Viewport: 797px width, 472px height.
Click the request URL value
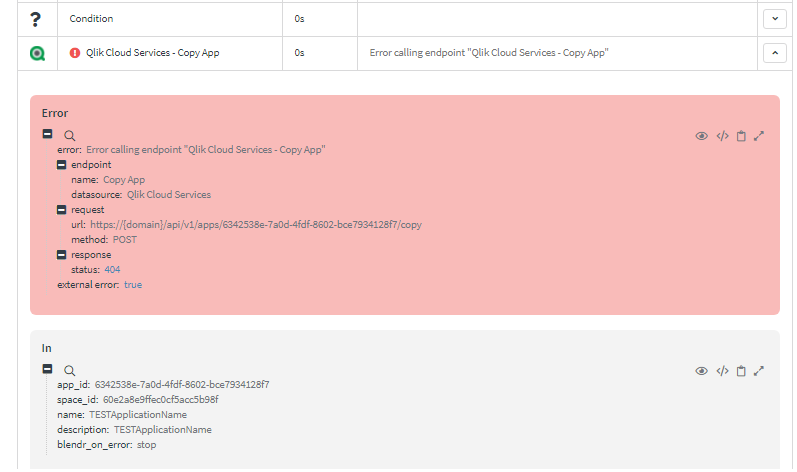[x=255, y=225]
